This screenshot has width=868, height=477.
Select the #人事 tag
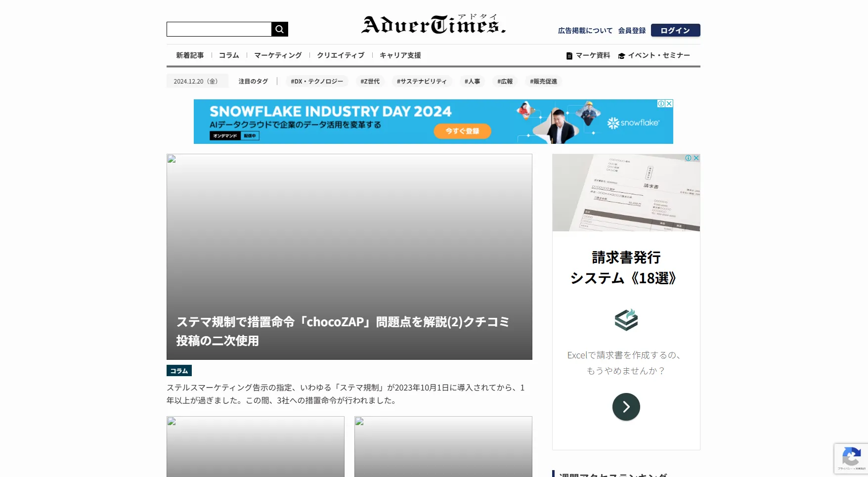click(472, 81)
